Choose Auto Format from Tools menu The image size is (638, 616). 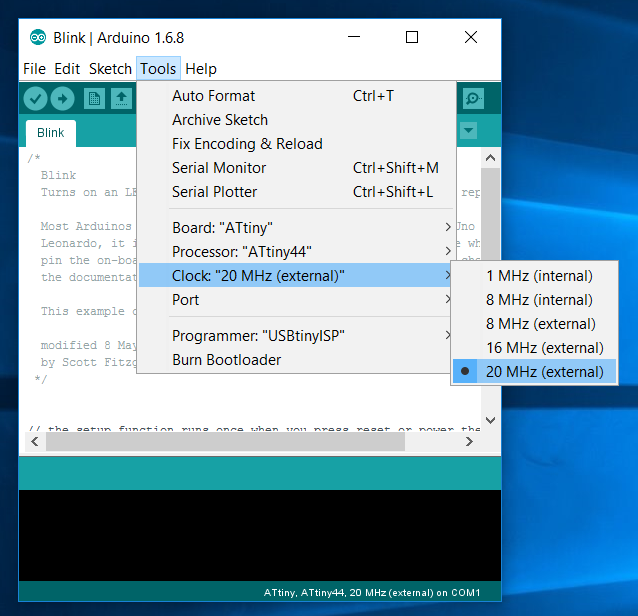click(x=297, y=96)
